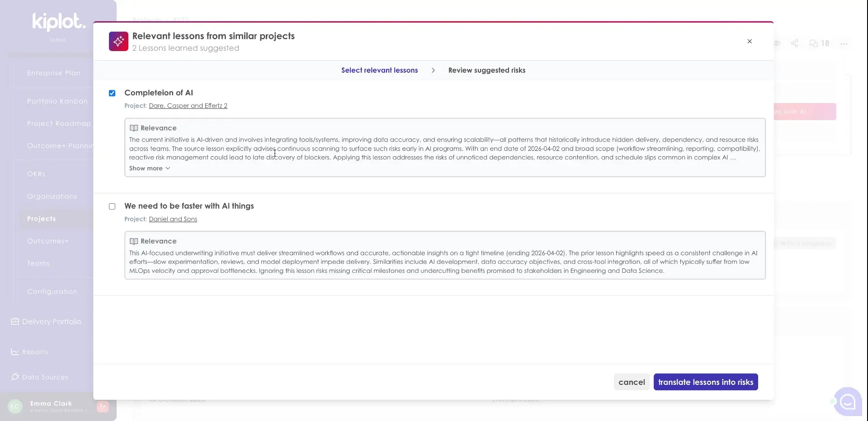Image resolution: width=868 pixels, height=421 pixels.
Task: Click the logout icon next to Emma Clark
Action: pyautogui.click(x=103, y=407)
